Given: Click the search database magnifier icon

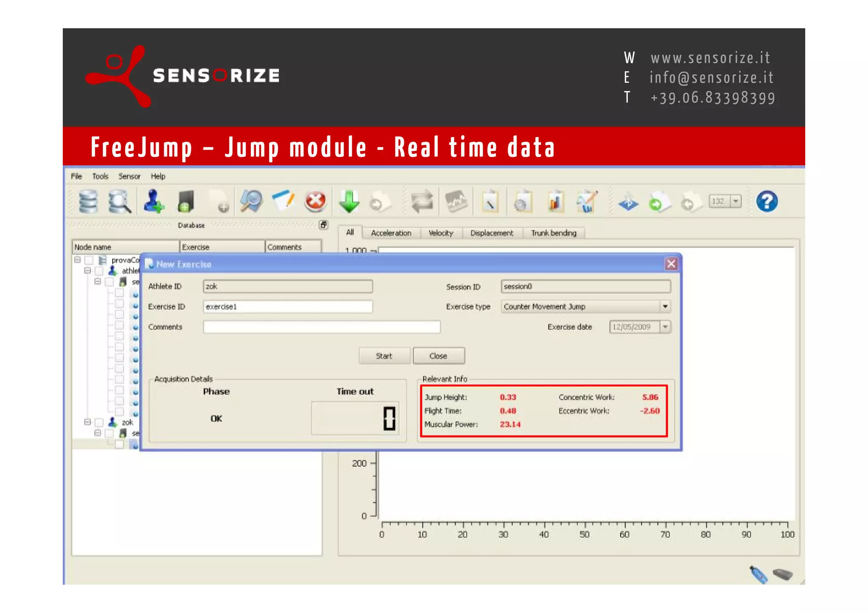Looking at the screenshot, I should pyautogui.click(x=120, y=202).
